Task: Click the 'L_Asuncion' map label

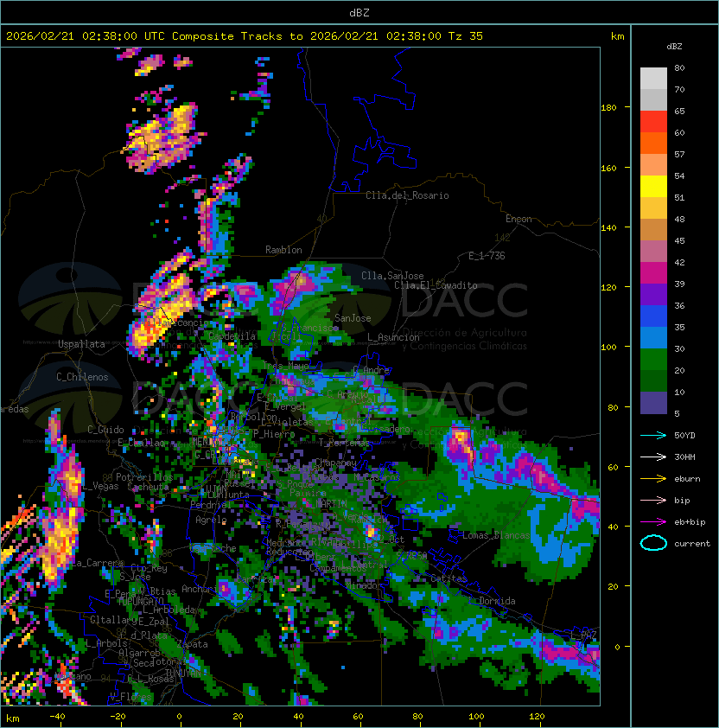Action: tap(393, 337)
